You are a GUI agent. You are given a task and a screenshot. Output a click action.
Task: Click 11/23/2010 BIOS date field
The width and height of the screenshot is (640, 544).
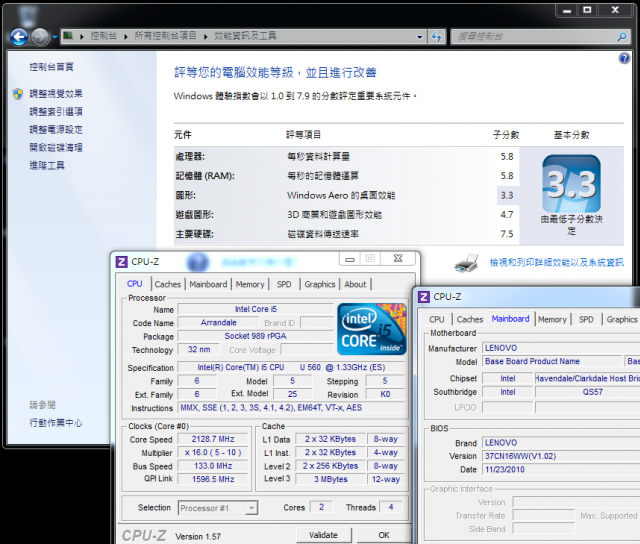pyautogui.click(x=561, y=470)
